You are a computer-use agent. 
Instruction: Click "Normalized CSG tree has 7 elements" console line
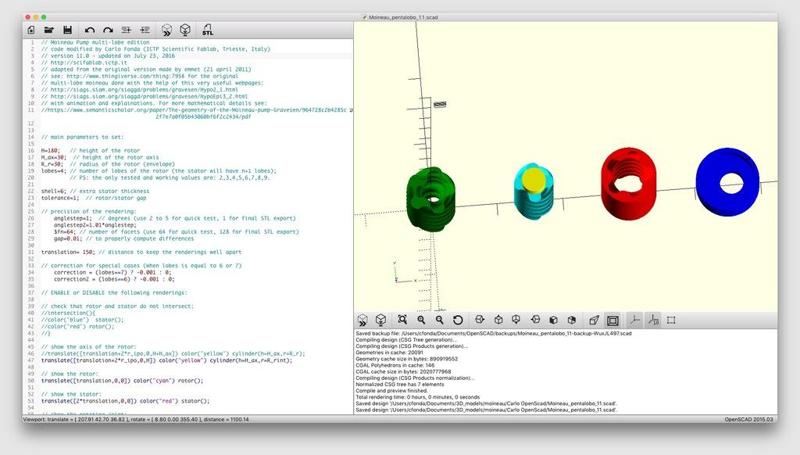tap(400, 385)
